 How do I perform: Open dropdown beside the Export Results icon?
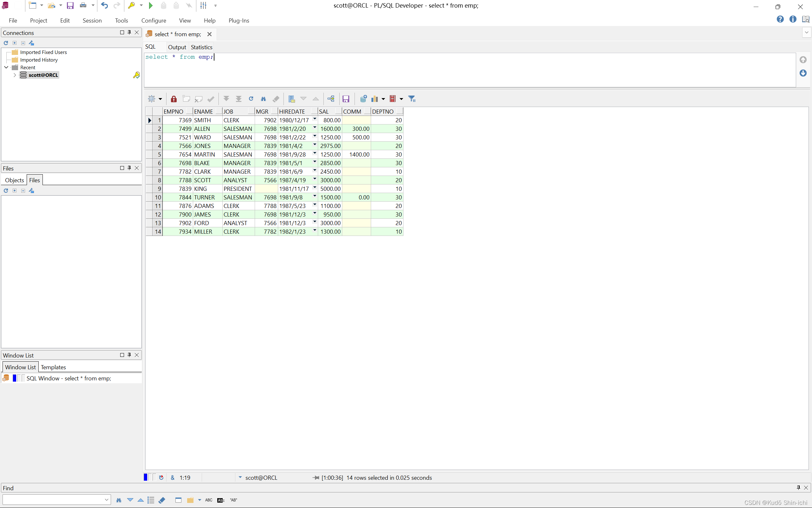click(x=401, y=99)
